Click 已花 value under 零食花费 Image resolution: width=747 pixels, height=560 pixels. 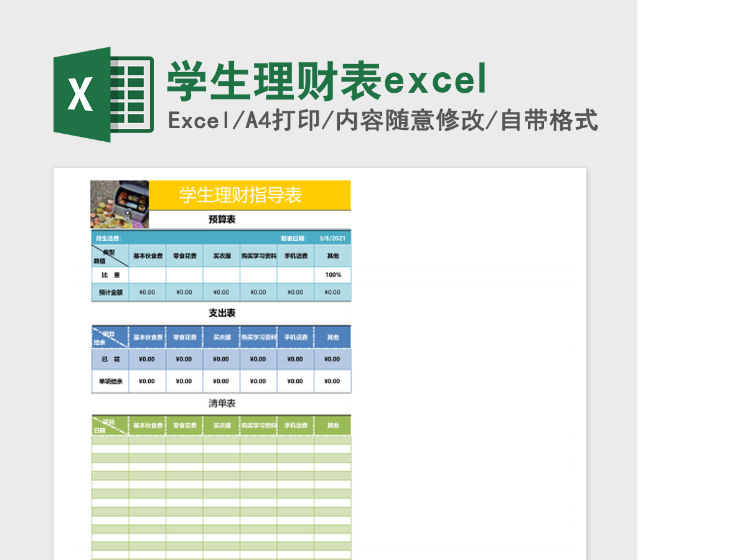coord(184,359)
